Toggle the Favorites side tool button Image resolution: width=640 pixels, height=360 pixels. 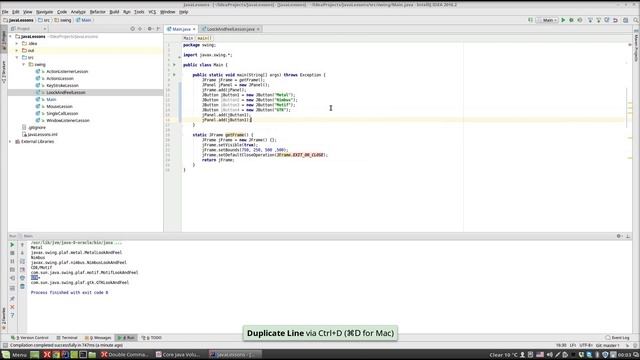point(4,318)
